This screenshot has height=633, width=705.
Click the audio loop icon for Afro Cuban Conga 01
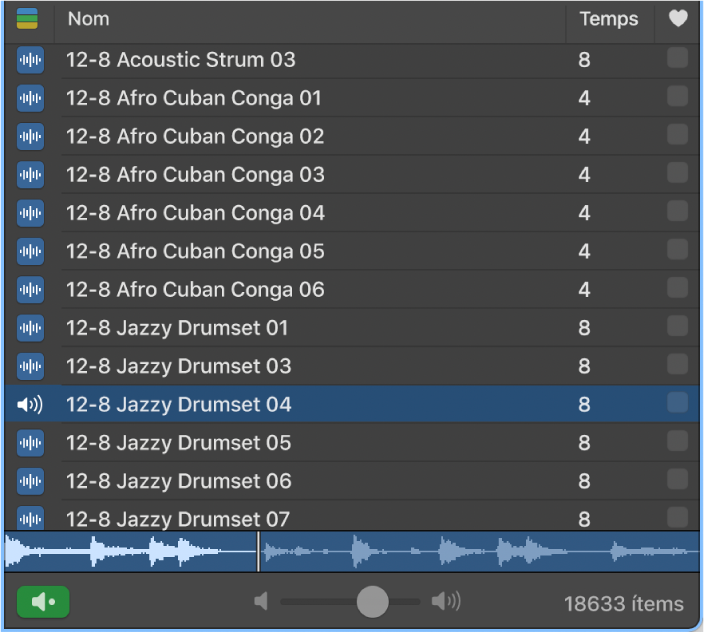[31, 98]
